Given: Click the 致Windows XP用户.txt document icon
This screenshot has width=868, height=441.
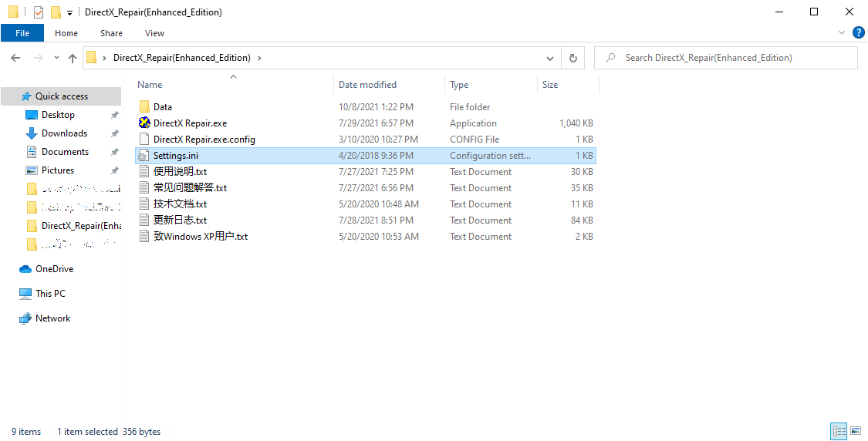Looking at the screenshot, I should point(144,236).
